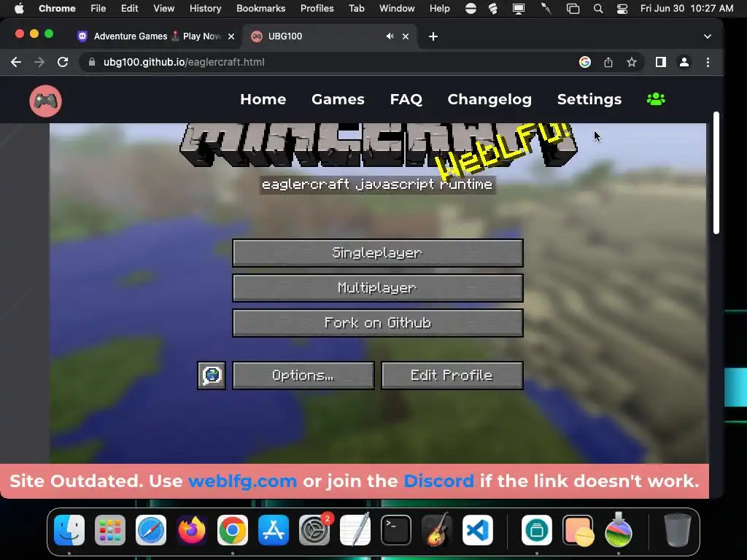
Task: Open site Settings link
Action: 589,99
